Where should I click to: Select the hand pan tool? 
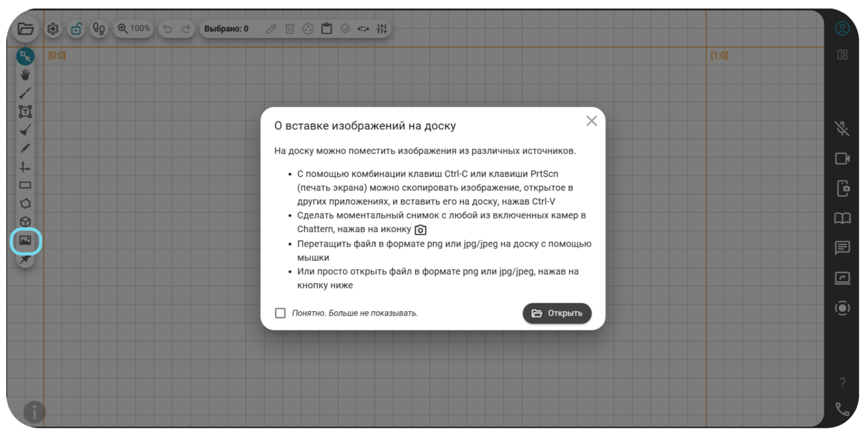(x=25, y=75)
